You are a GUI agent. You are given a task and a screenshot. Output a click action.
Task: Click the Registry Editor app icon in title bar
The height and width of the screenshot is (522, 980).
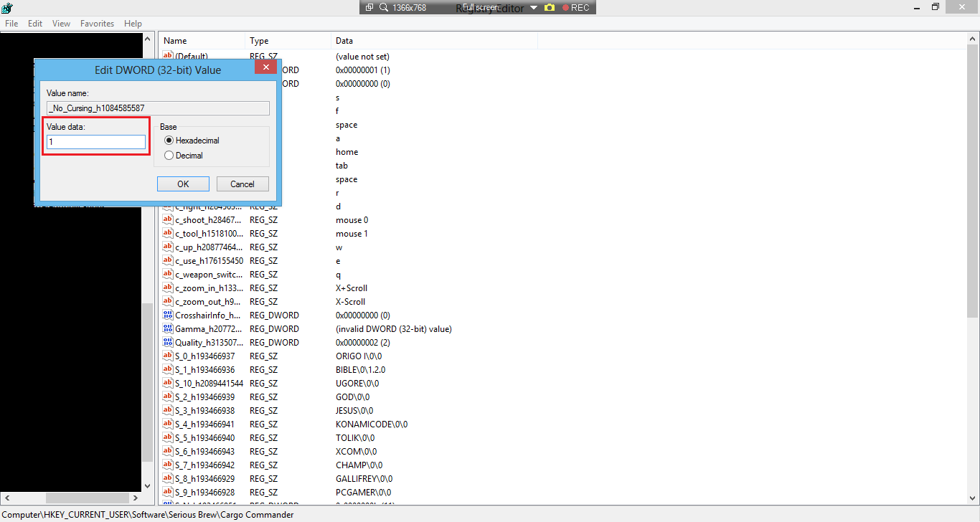pyautogui.click(x=7, y=7)
